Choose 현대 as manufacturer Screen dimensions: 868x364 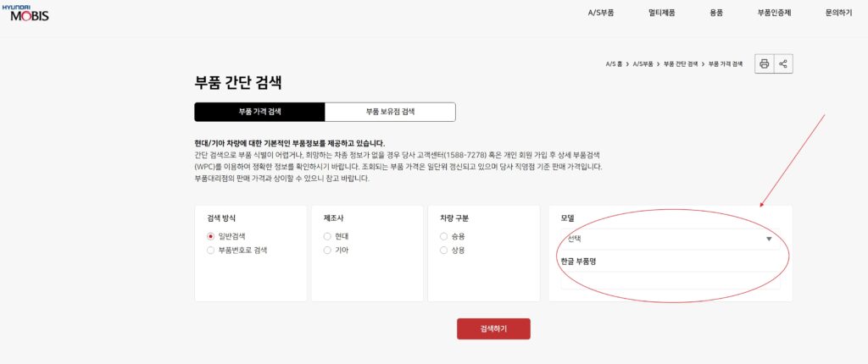[x=327, y=236]
